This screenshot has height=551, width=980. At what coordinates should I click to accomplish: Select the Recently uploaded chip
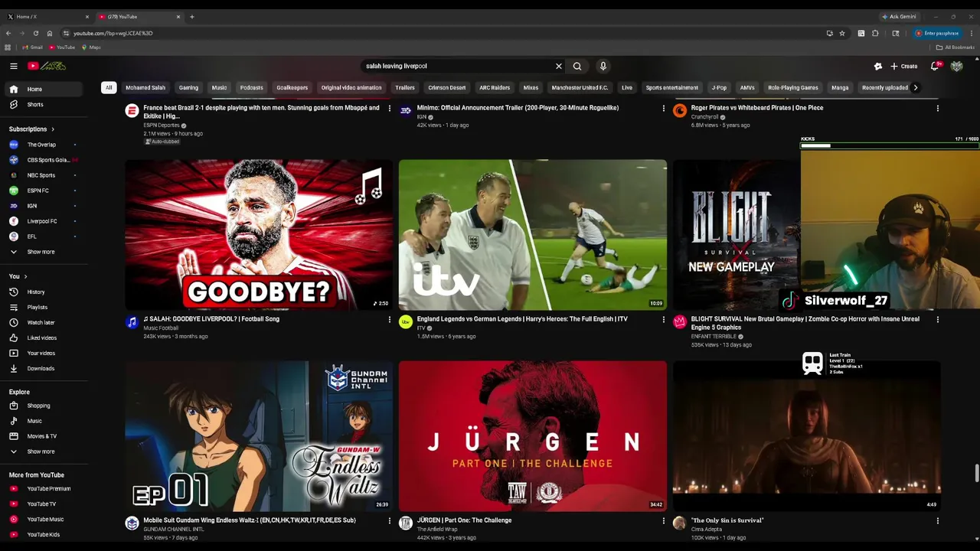pos(884,87)
